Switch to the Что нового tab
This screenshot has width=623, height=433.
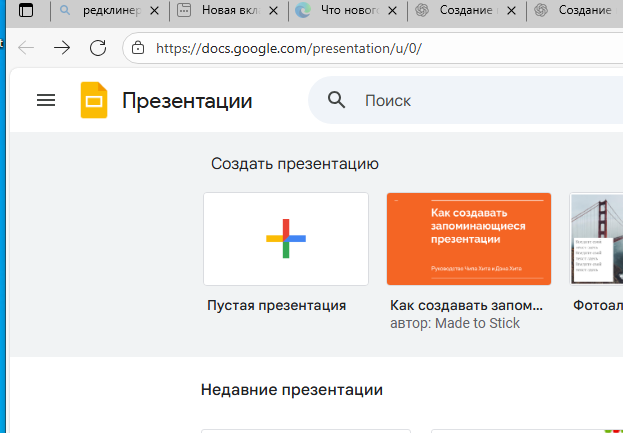tap(340, 10)
